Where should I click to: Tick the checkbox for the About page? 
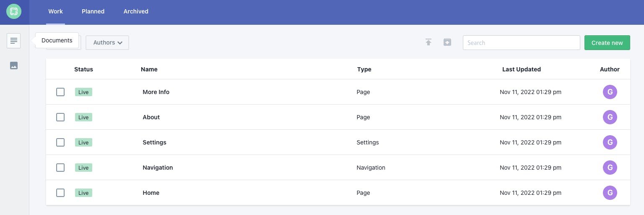coord(60,117)
